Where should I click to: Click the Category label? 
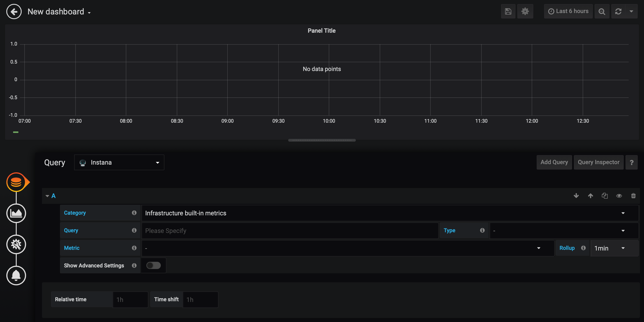coord(75,213)
